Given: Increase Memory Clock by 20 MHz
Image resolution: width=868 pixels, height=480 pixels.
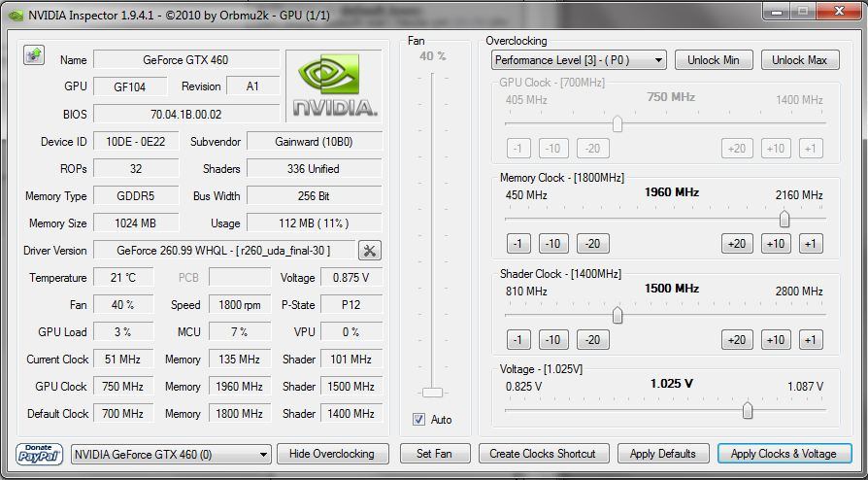Looking at the screenshot, I should pyautogui.click(x=737, y=244).
